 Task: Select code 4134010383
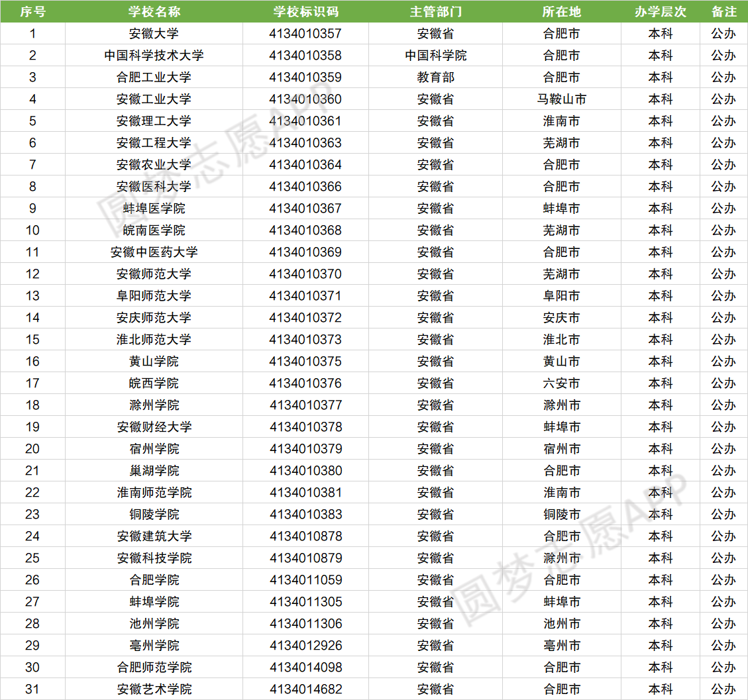pyautogui.click(x=306, y=515)
